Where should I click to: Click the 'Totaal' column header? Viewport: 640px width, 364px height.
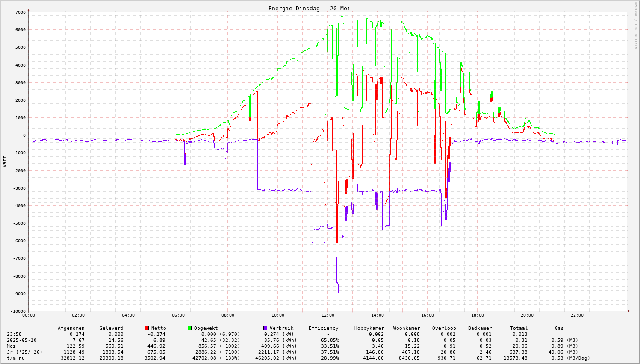tap(519, 328)
